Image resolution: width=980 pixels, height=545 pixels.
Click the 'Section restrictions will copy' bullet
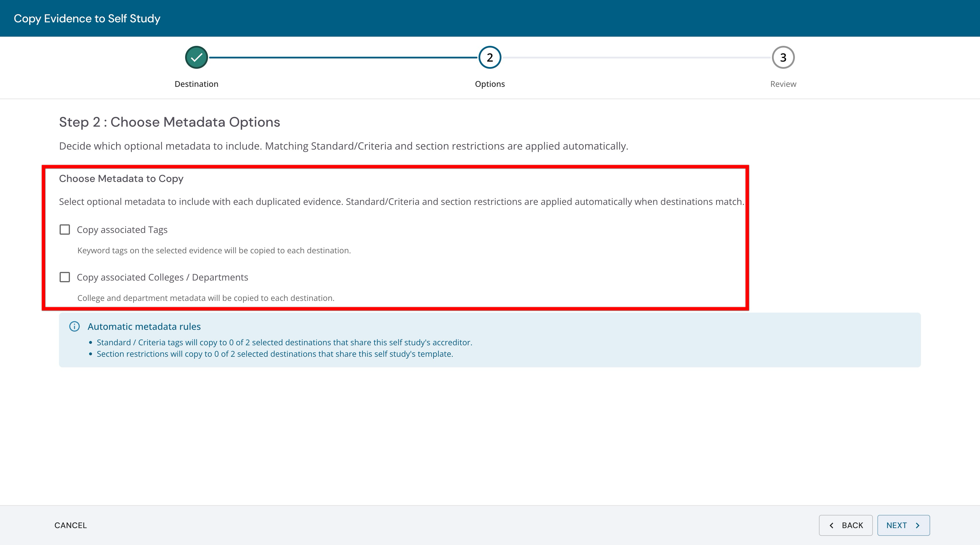click(275, 354)
